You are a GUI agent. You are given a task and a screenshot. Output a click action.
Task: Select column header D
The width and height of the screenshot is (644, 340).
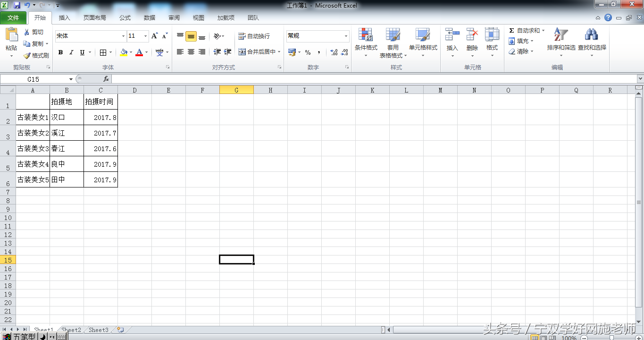134,90
